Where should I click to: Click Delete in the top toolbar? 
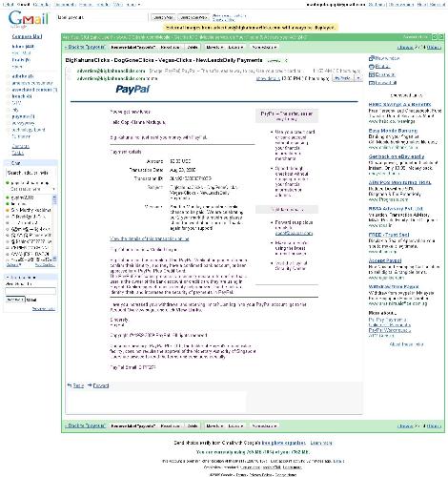coord(192,47)
